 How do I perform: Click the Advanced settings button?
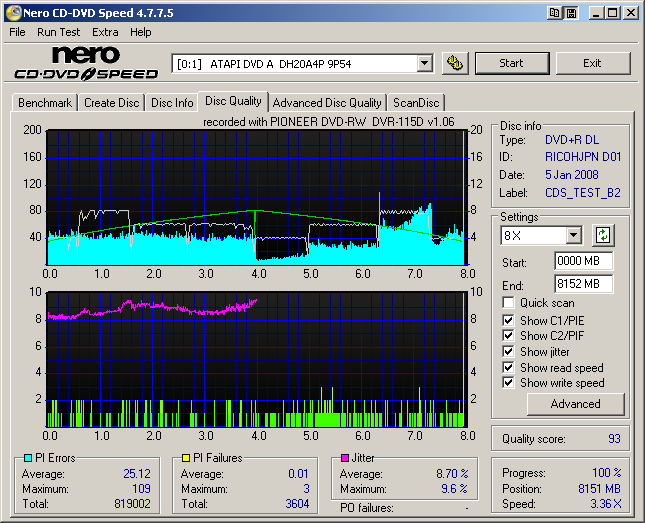pos(575,404)
